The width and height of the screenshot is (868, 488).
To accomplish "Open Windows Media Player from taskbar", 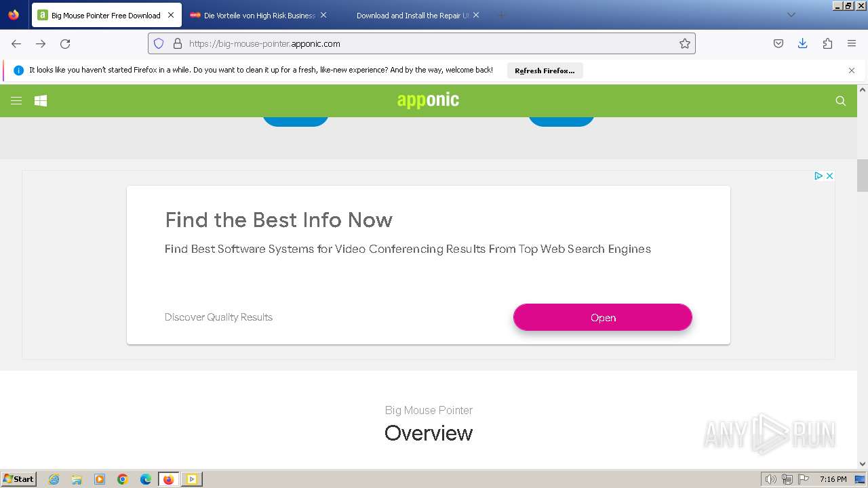I will click(100, 479).
